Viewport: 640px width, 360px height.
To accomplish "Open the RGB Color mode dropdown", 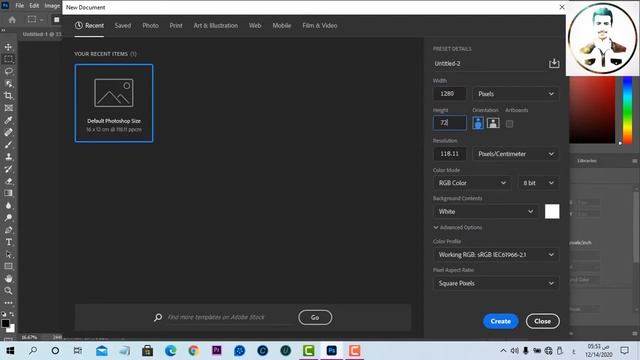I will coord(472,183).
